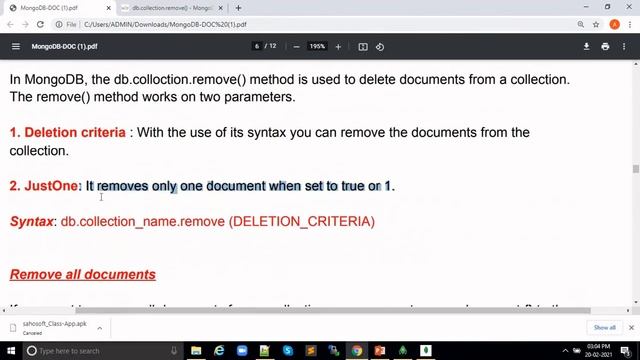This screenshot has height=360, width=640.
Task: Open Zoom app from taskbar
Action: coord(242,351)
